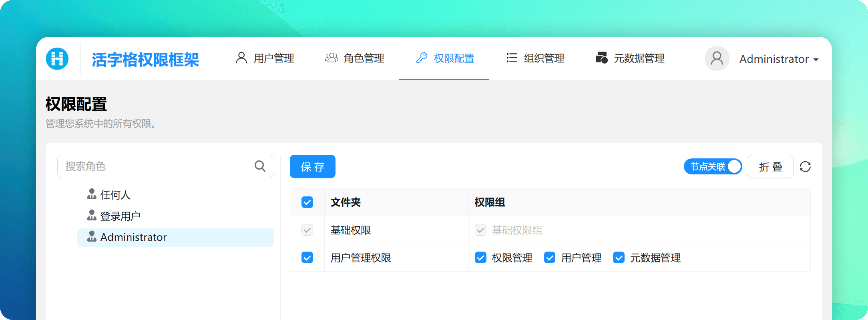Click the magnifier icon in role search
868x320 pixels.
pos(260,166)
